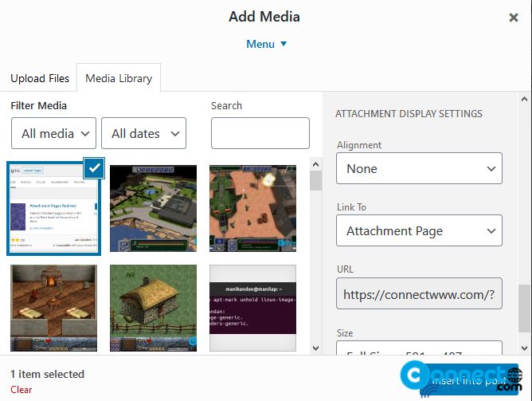
Task: Open the Size dropdown
Action: tap(419, 348)
